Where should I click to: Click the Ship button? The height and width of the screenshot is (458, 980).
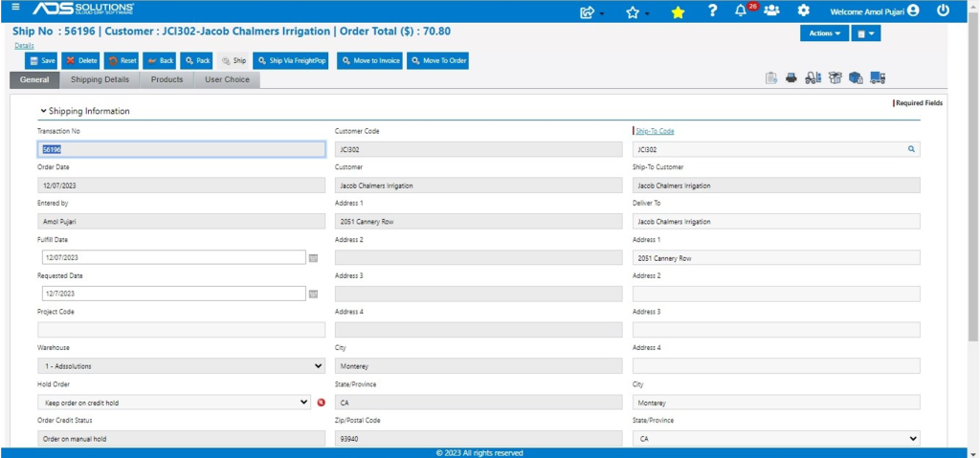click(234, 60)
